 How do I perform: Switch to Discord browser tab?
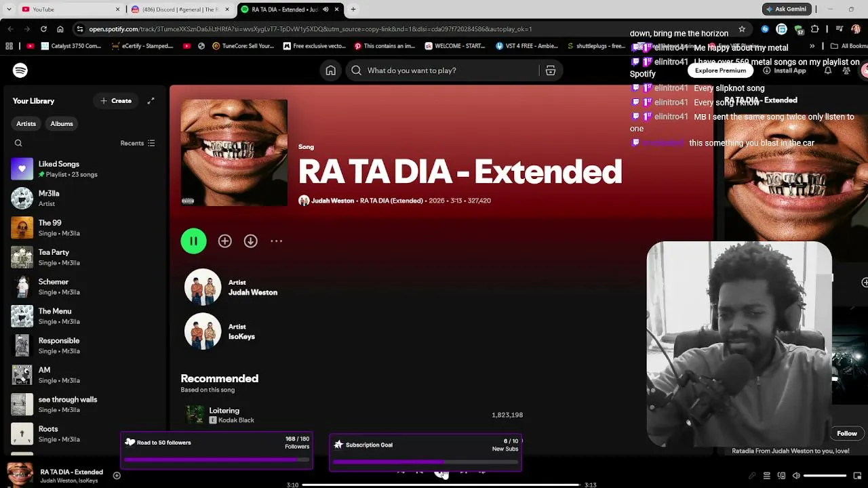click(x=181, y=9)
